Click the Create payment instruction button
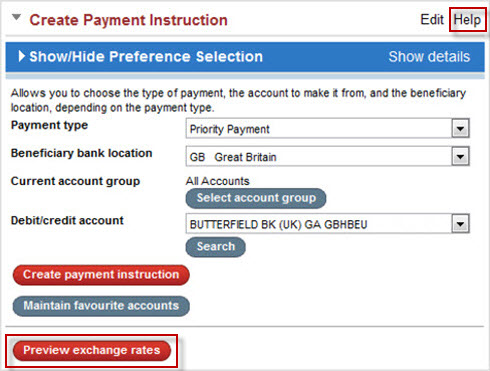 click(x=101, y=275)
